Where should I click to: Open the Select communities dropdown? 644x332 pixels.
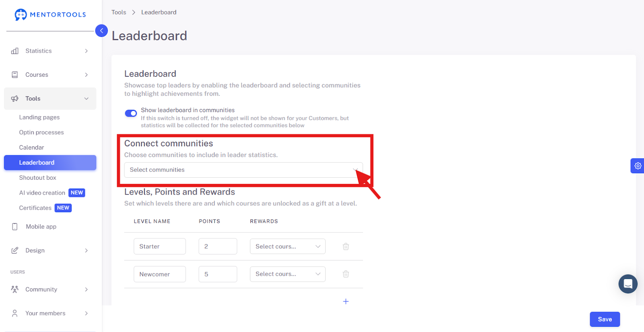pos(244,170)
